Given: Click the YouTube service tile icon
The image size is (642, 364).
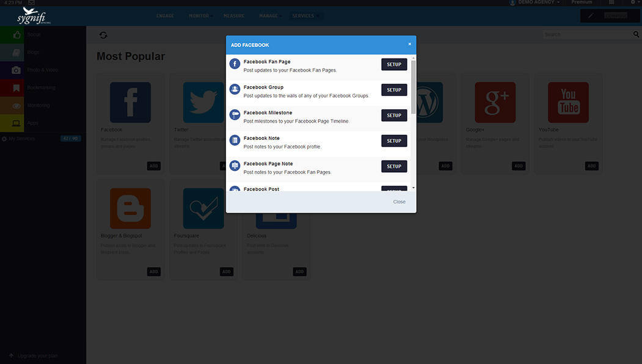Looking at the screenshot, I should [568, 103].
